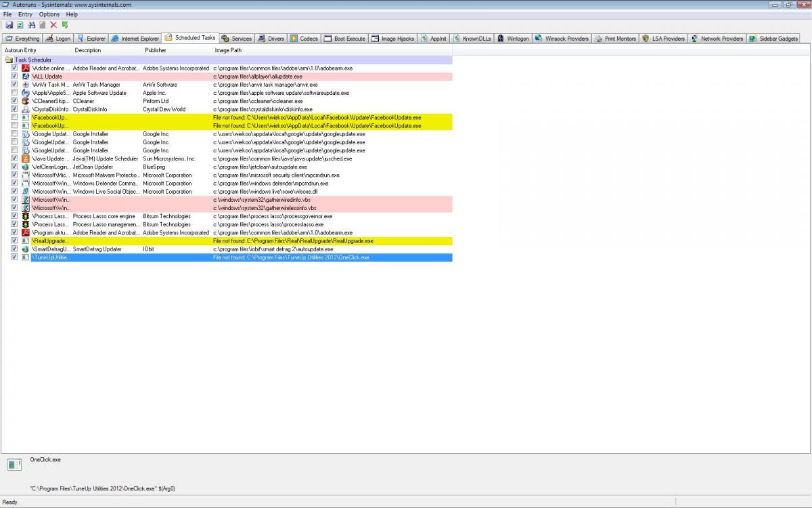
Task: Click the SmartDefrag Updater entry icon
Action: [26, 249]
